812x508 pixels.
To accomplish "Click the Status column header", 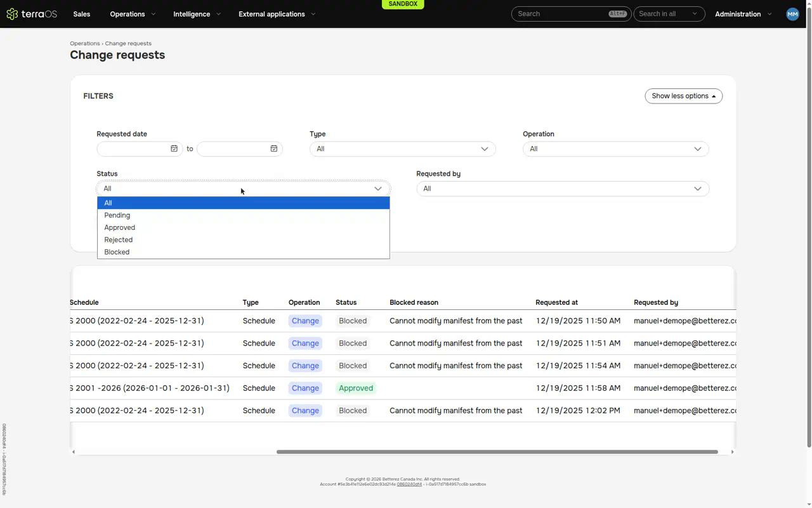I will [x=346, y=303].
